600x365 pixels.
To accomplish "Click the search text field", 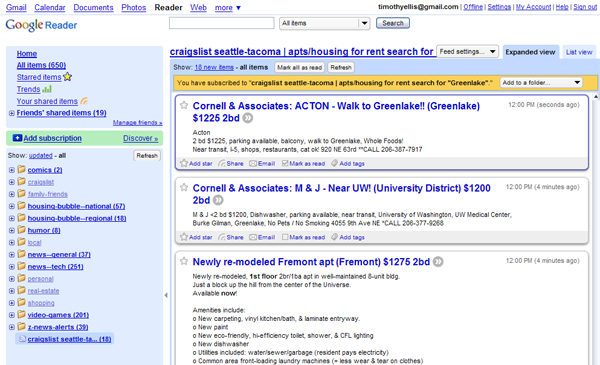I will click(222, 23).
